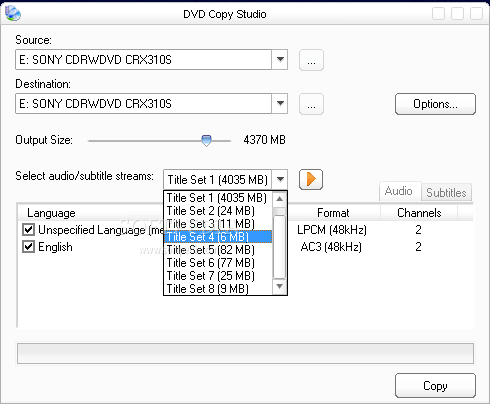This screenshot has width=490, height=404.
Task: Click the DVD Copy Studio app icon
Action: (x=13, y=14)
